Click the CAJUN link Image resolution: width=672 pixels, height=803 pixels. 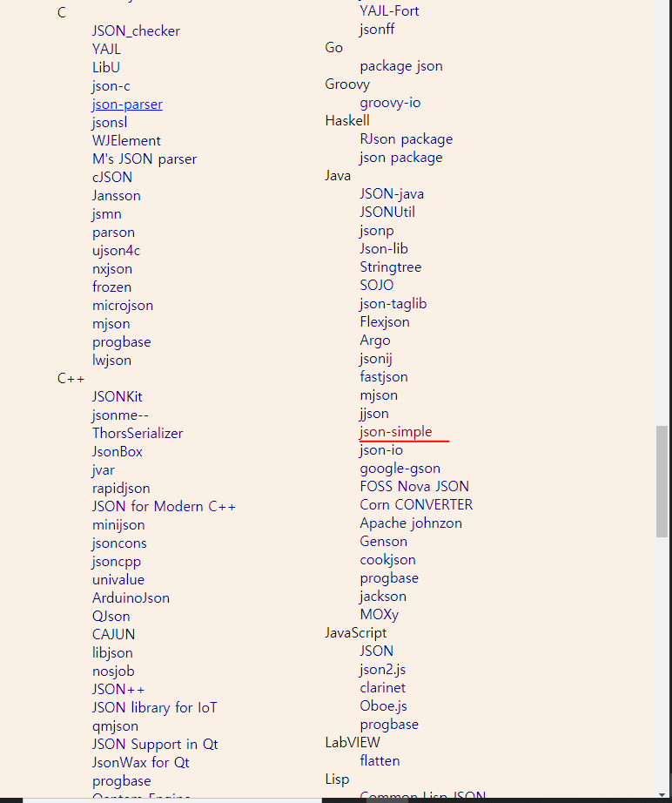click(114, 635)
